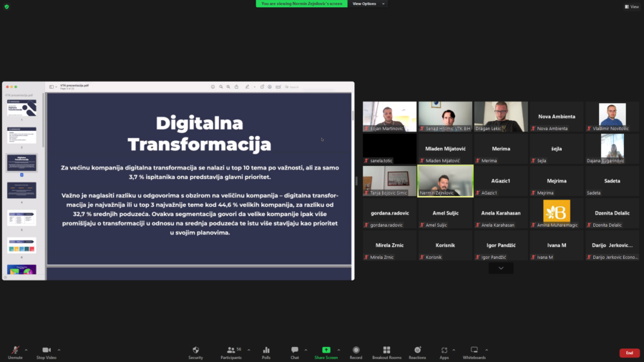Image resolution: width=644 pixels, height=362 pixels.
Task: Click the green Share Screen icon
Action: tap(326, 350)
